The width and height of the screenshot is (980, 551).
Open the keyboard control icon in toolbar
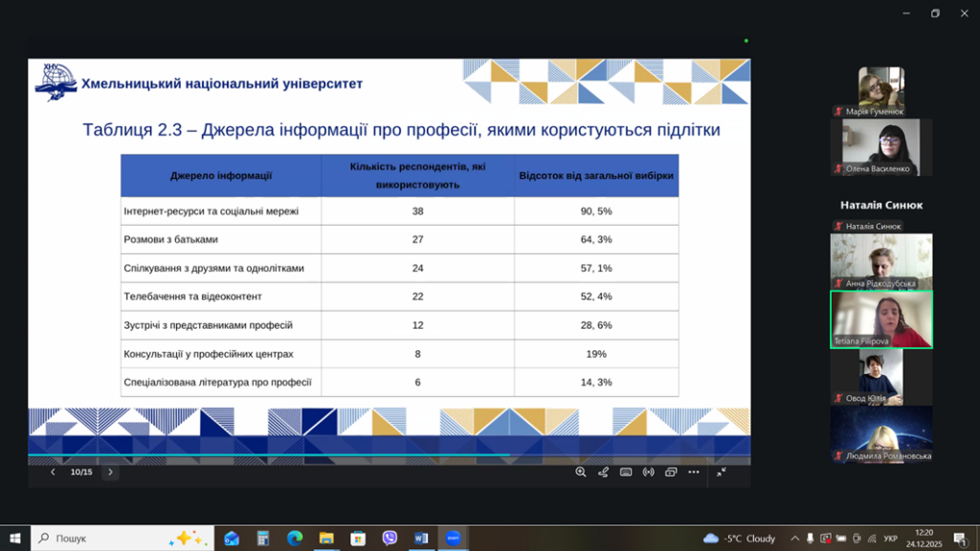[x=626, y=472]
